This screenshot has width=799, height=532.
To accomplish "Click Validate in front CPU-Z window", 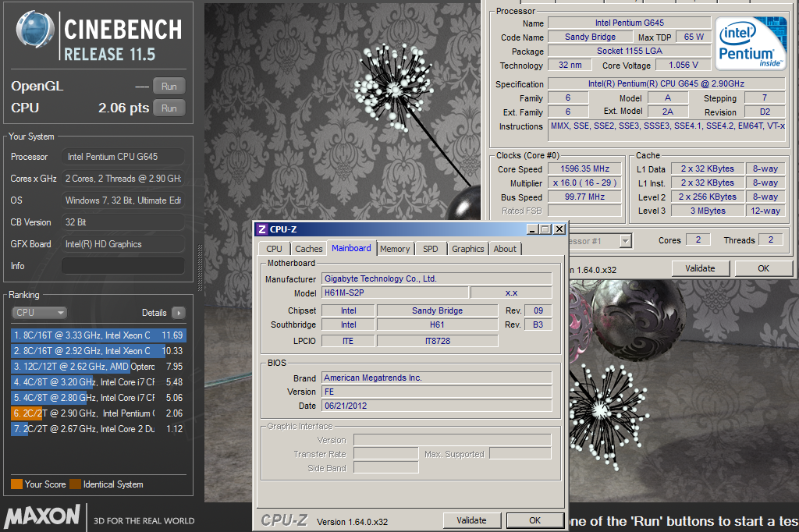I will click(x=471, y=520).
